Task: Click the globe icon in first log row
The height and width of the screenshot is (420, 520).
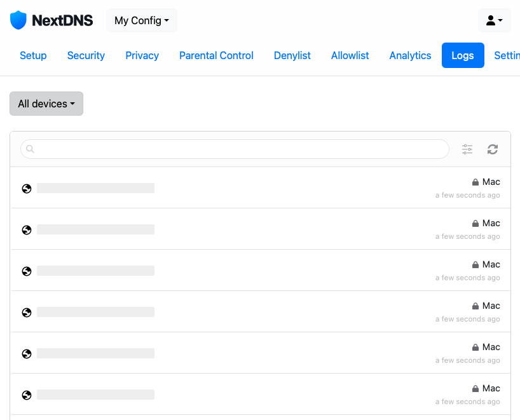Action: (27, 188)
